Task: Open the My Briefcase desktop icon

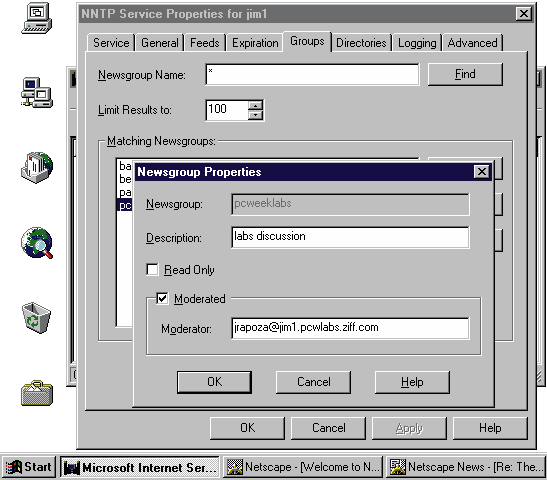Action: coord(37,393)
